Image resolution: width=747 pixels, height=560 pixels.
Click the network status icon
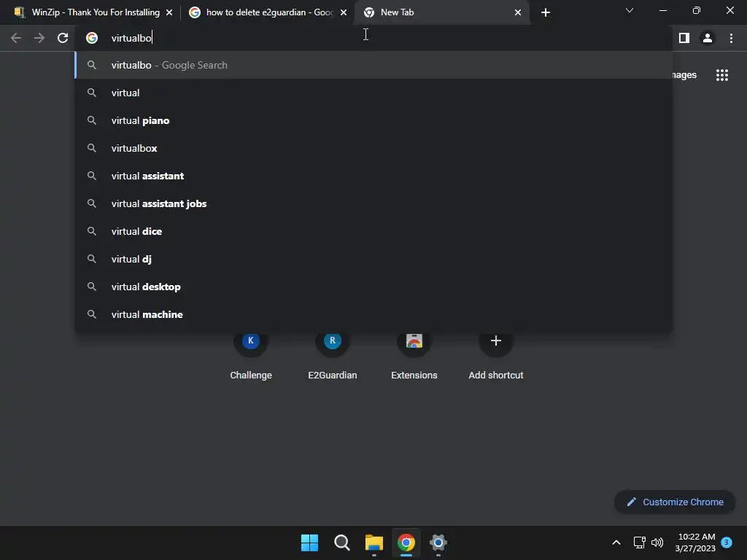[639, 542]
